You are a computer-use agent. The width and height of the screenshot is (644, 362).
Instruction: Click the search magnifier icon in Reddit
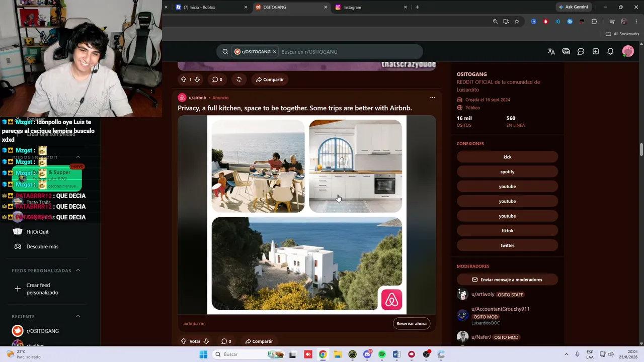point(225,52)
